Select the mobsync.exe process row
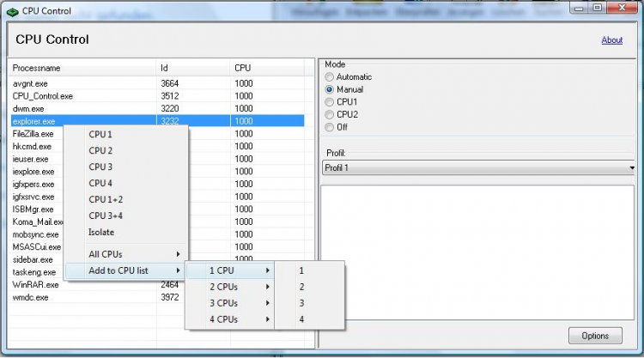The image size is (644, 358). point(35,235)
